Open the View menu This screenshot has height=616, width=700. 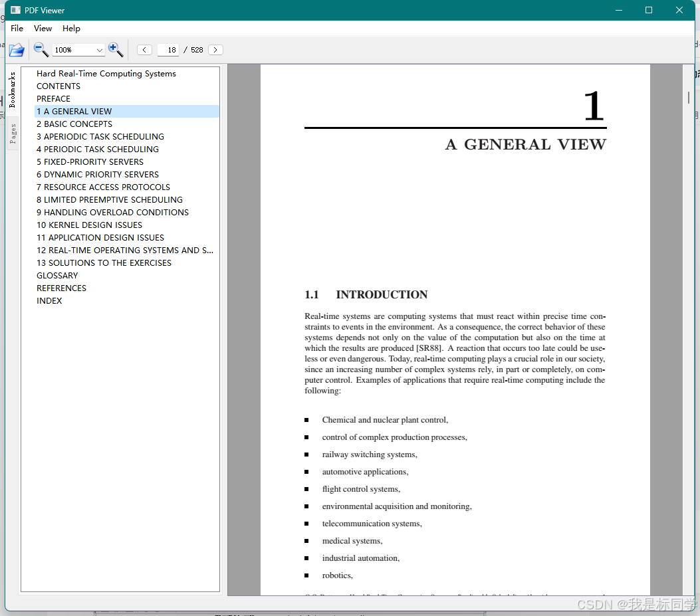(x=43, y=28)
